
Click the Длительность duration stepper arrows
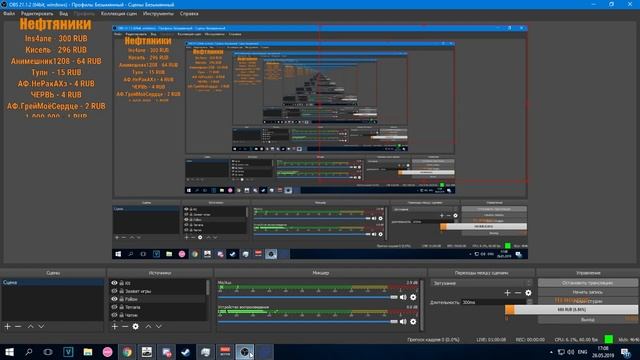[x=529, y=302]
